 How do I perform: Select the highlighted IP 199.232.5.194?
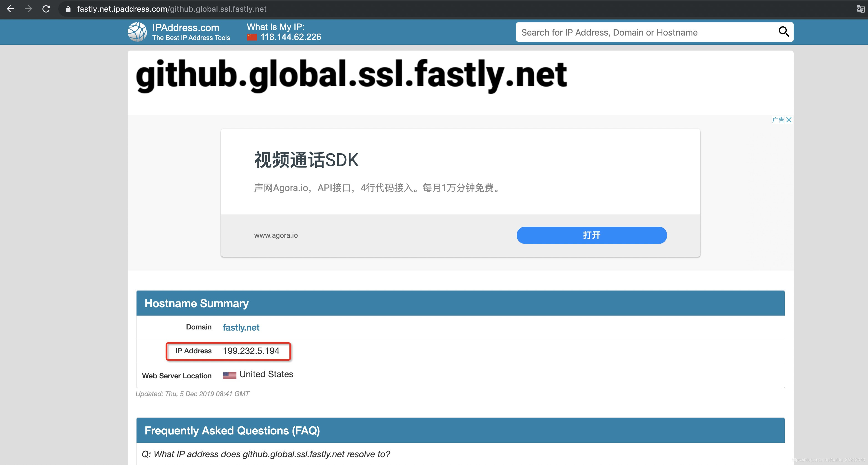(251, 351)
